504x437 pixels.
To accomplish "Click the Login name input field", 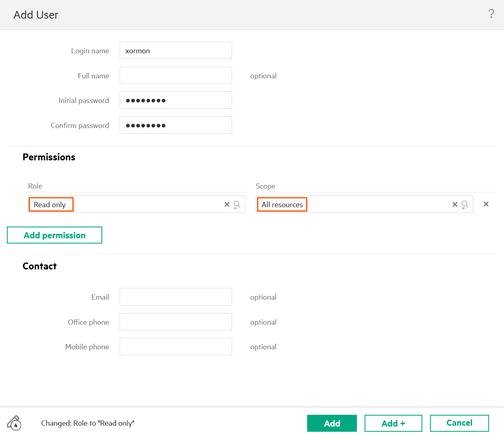I will (175, 50).
